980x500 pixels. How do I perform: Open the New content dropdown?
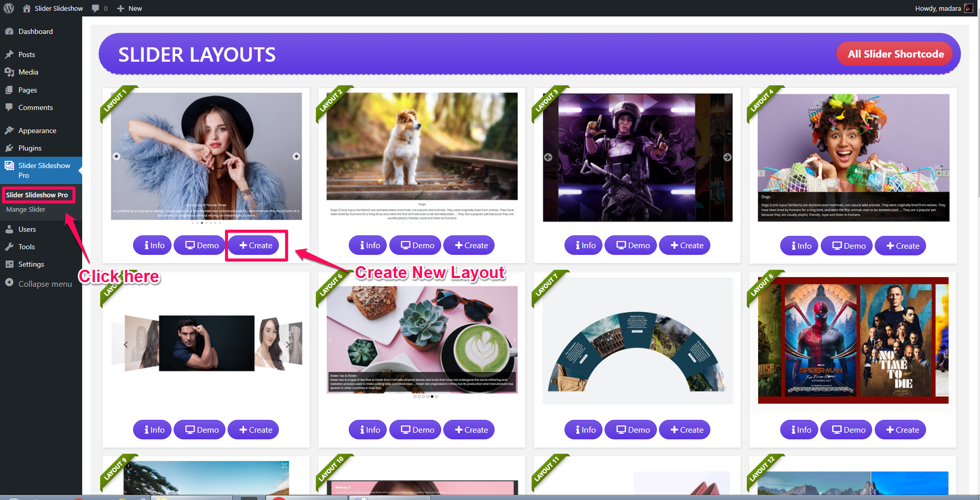[x=129, y=8]
